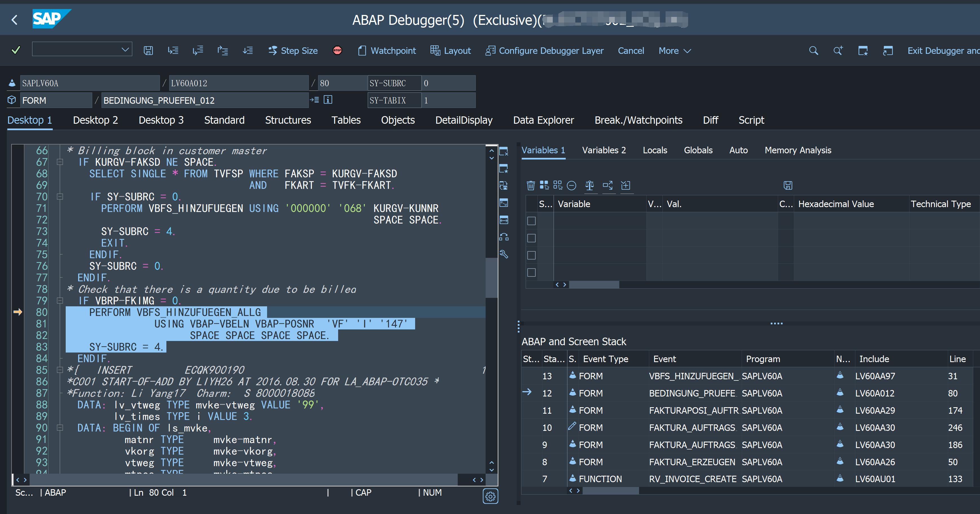The image size is (980, 514).
Task: Click the Step Out return icon
Action: [x=223, y=50]
